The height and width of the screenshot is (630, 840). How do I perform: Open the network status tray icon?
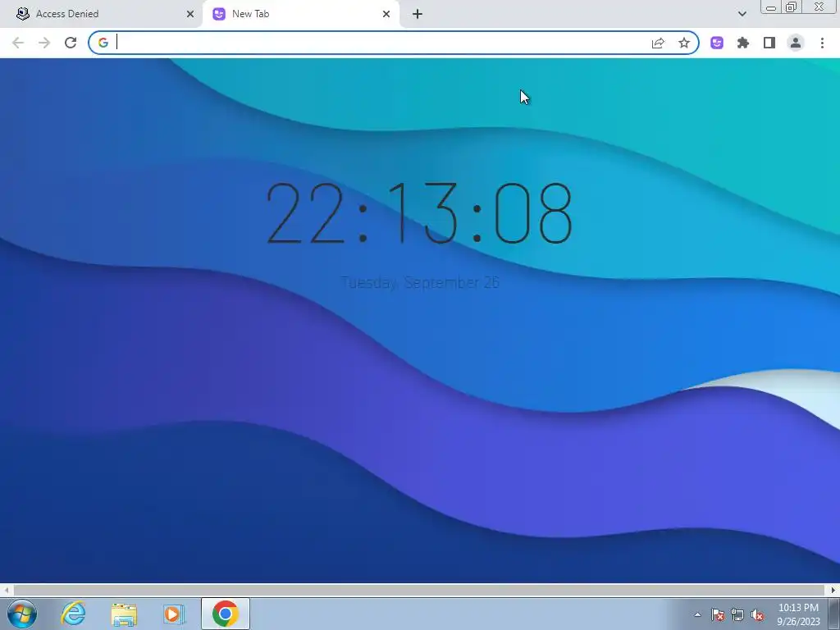737,614
